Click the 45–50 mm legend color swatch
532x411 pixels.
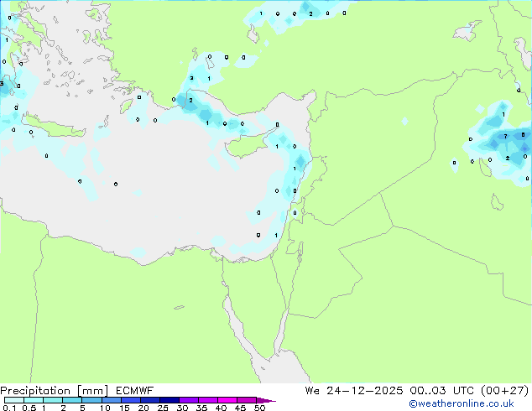(247, 400)
